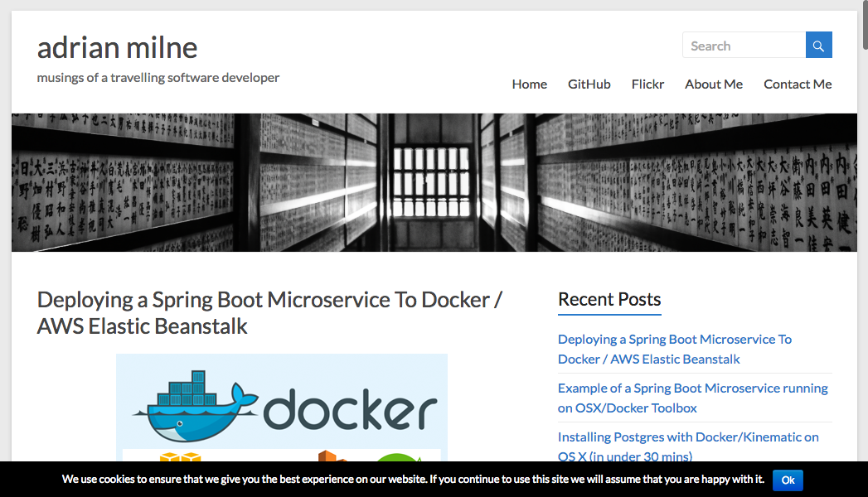Open the Contact Me page

point(797,84)
